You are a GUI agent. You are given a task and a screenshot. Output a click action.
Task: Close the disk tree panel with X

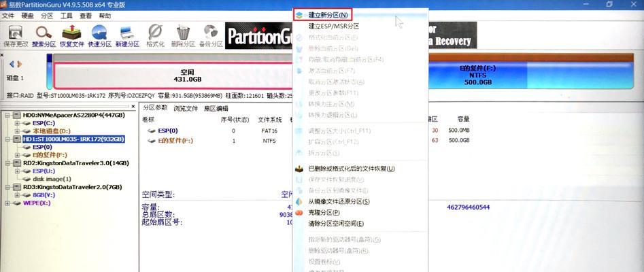pyautogui.click(x=133, y=106)
